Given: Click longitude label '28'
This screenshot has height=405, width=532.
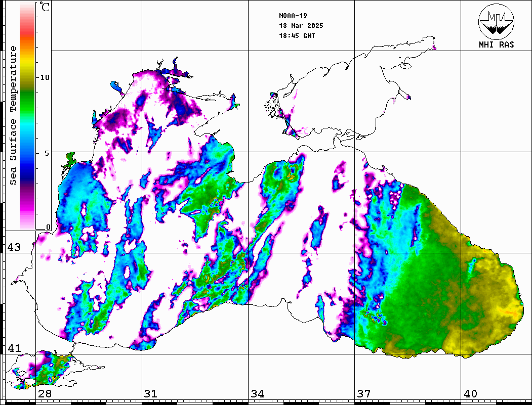Looking at the screenshot, I should coord(45,393).
